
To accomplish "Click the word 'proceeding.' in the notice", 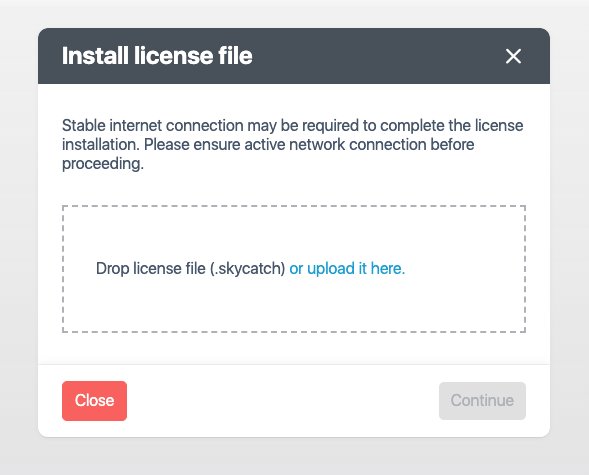I will click(x=103, y=164).
